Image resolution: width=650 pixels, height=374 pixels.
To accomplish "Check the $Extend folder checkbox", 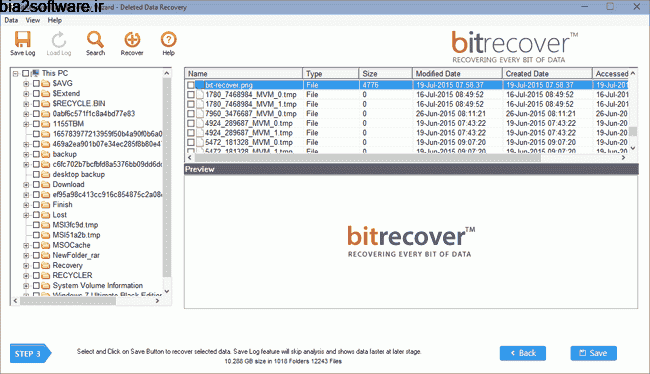I will [36, 94].
